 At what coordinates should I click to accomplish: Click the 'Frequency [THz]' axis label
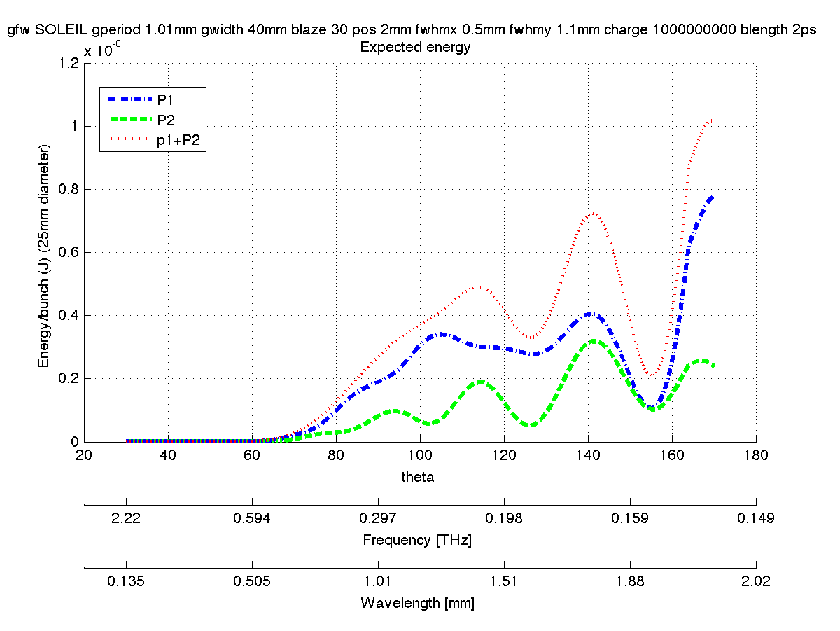(x=417, y=540)
